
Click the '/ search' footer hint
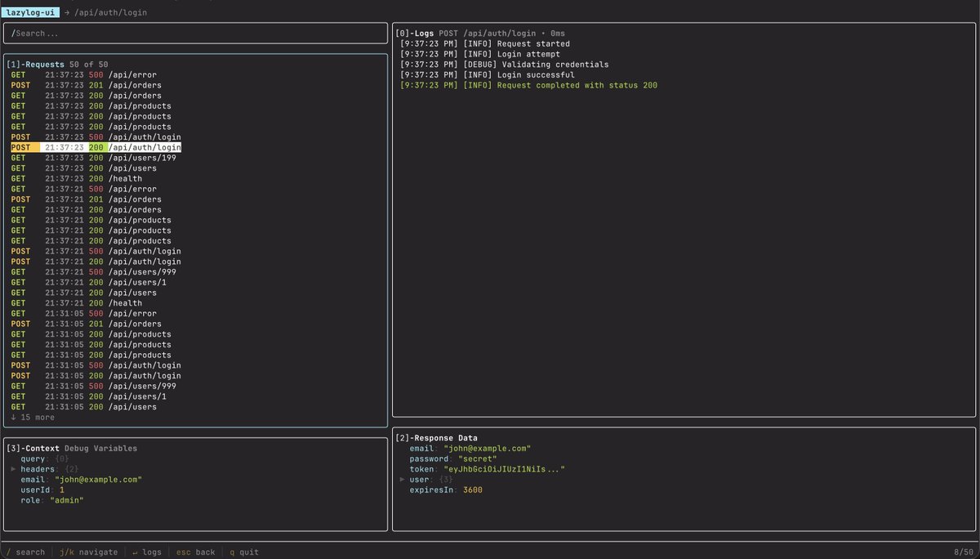point(25,552)
